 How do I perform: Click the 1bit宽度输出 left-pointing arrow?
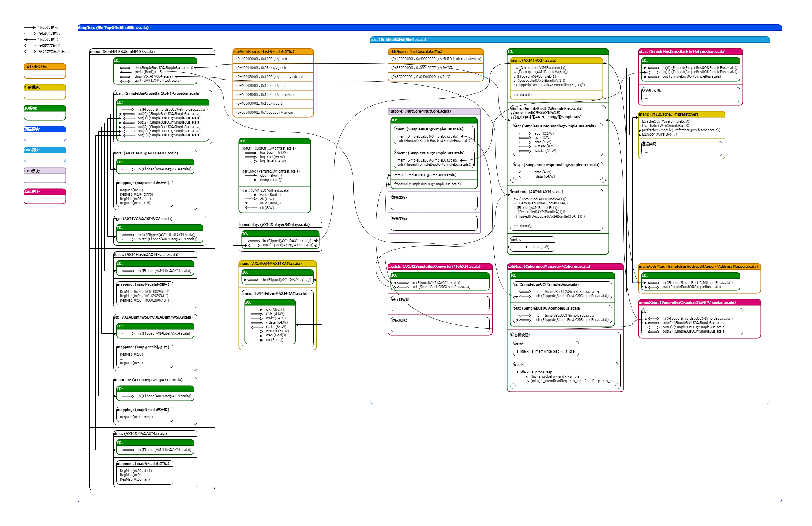tap(30, 39)
